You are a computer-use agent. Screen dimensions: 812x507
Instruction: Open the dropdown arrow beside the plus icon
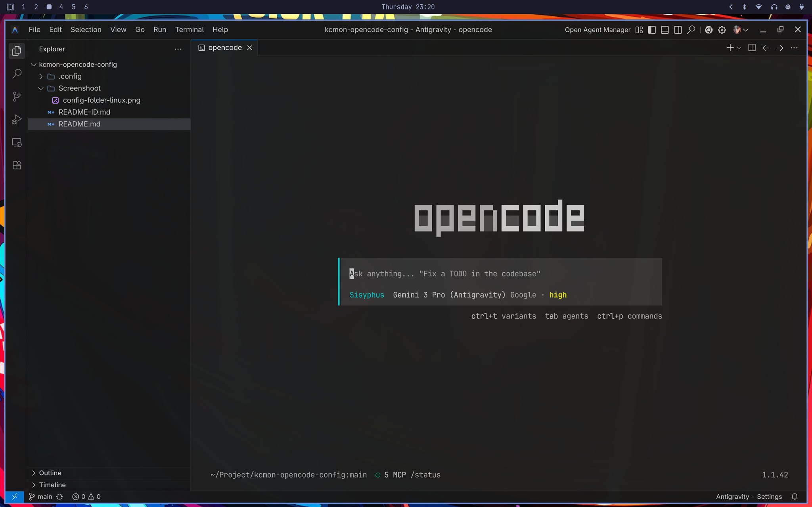[x=739, y=48]
